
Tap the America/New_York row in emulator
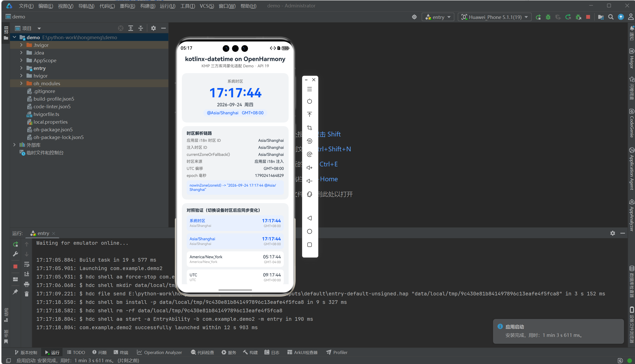coord(235,259)
